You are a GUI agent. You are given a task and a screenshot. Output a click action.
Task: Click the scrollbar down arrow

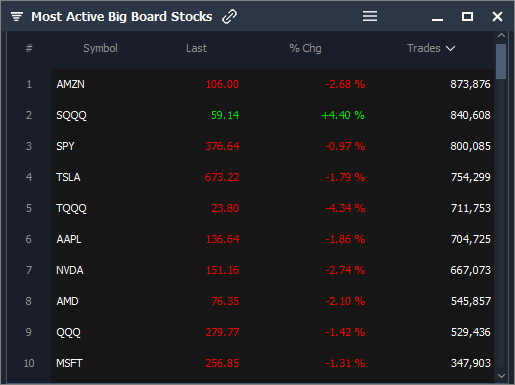501,376
